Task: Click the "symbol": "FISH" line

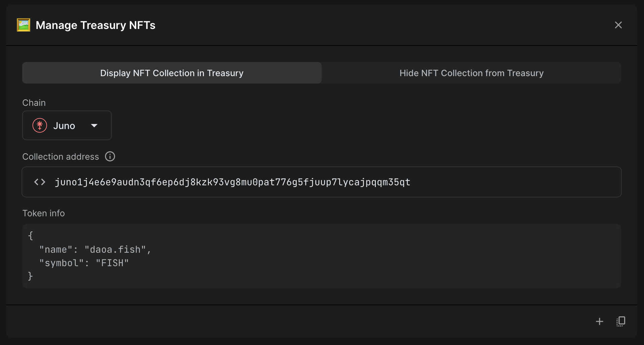Action: (x=84, y=263)
